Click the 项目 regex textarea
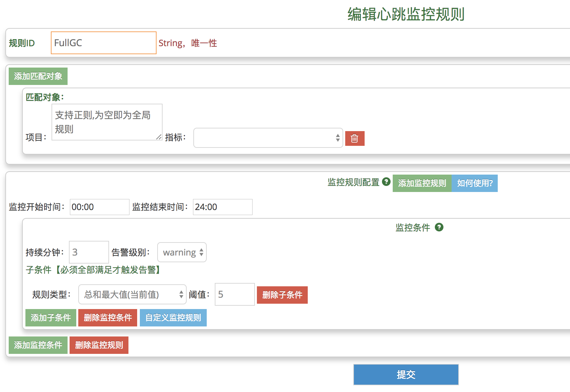The image size is (570, 392). (107, 122)
